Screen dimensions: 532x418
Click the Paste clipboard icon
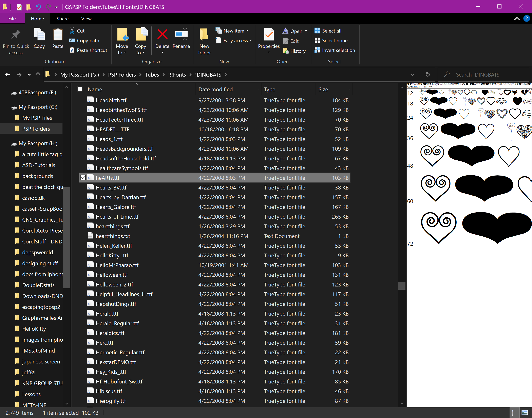[58, 35]
